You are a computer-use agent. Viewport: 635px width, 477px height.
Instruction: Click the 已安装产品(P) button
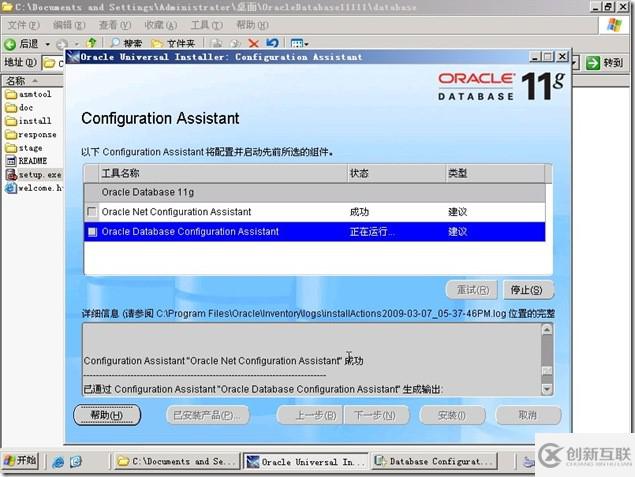tap(208, 415)
